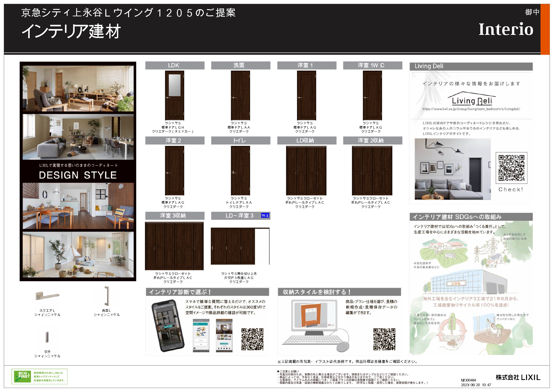The image size is (554, 392).
Task: Click the DESIGN STYLE title text
Action: point(78,175)
